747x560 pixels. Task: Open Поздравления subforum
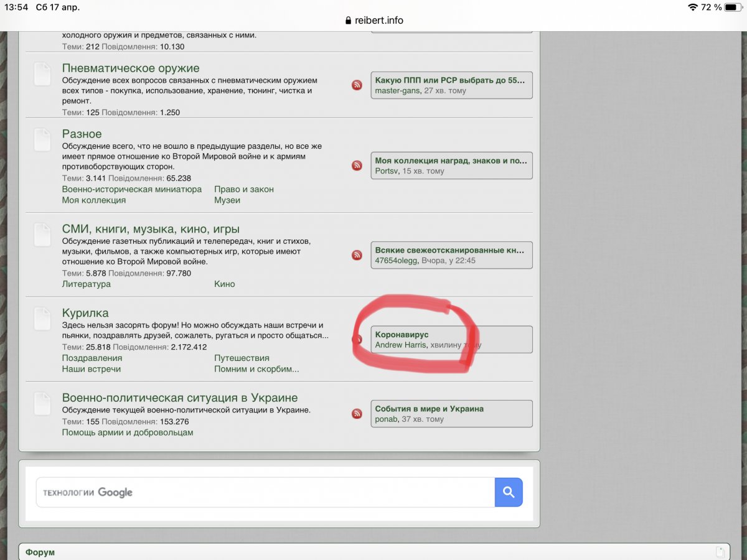click(92, 358)
